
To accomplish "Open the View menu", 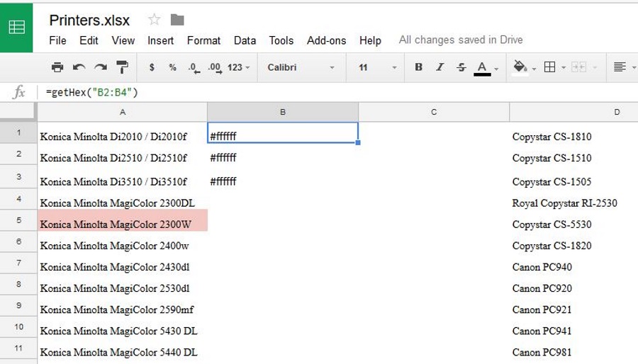I will point(123,40).
